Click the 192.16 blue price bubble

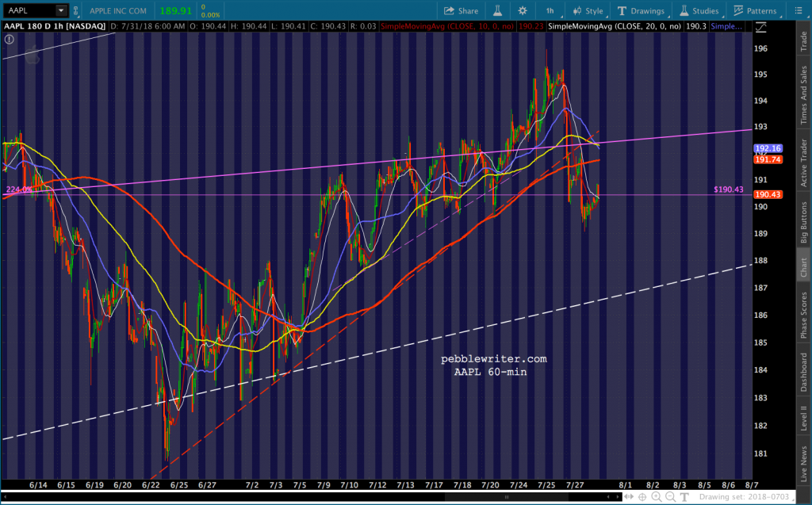pos(768,149)
